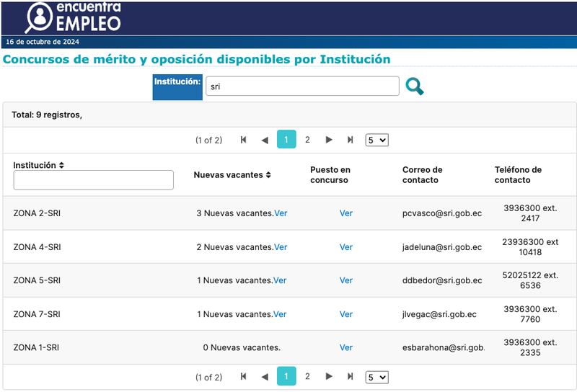The image size is (577, 392).
Task: View new vacancies for ZONA 4-SRI
Action: [281, 247]
